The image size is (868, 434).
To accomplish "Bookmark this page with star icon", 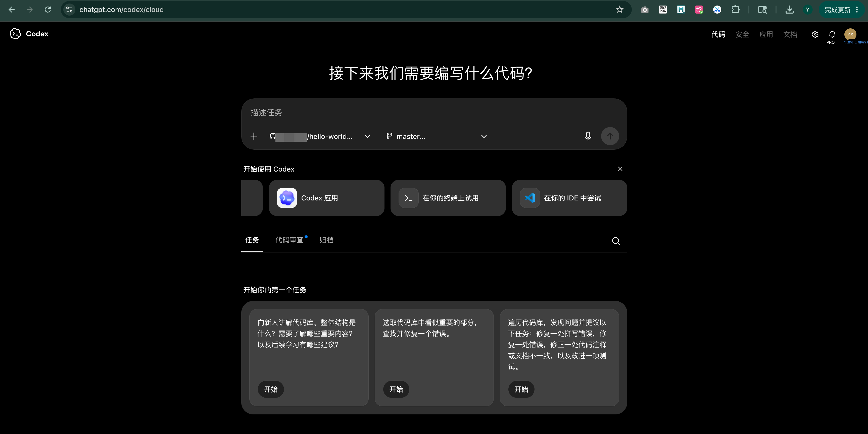I will pyautogui.click(x=619, y=10).
